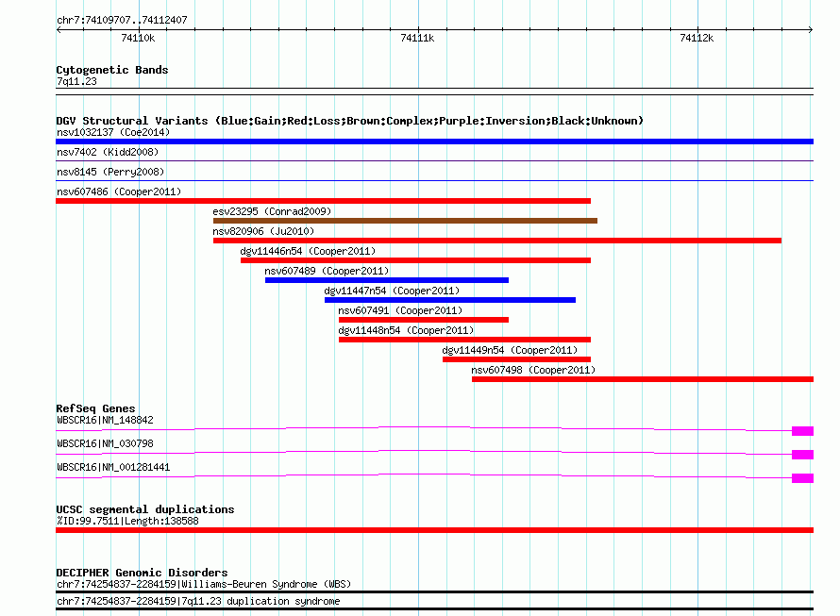Click the DGV Structural Variants track title
Screen dimensions: 840x616
coord(349,121)
